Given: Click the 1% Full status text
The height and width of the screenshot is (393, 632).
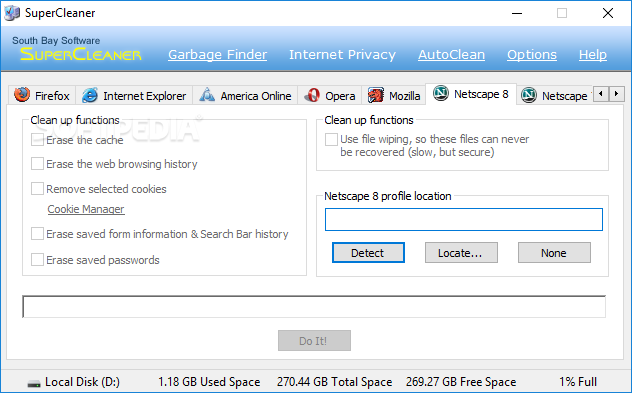Looking at the screenshot, I should point(578,382).
